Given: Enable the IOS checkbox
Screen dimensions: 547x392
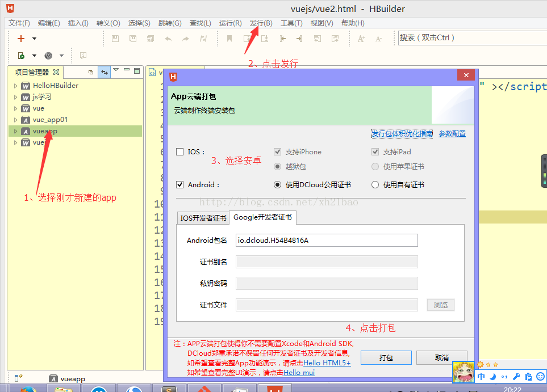Looking at the screenshot, I should point(179,151).
